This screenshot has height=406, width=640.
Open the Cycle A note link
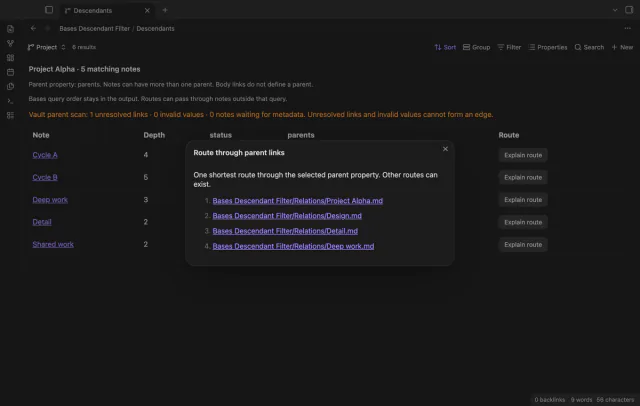45,155
